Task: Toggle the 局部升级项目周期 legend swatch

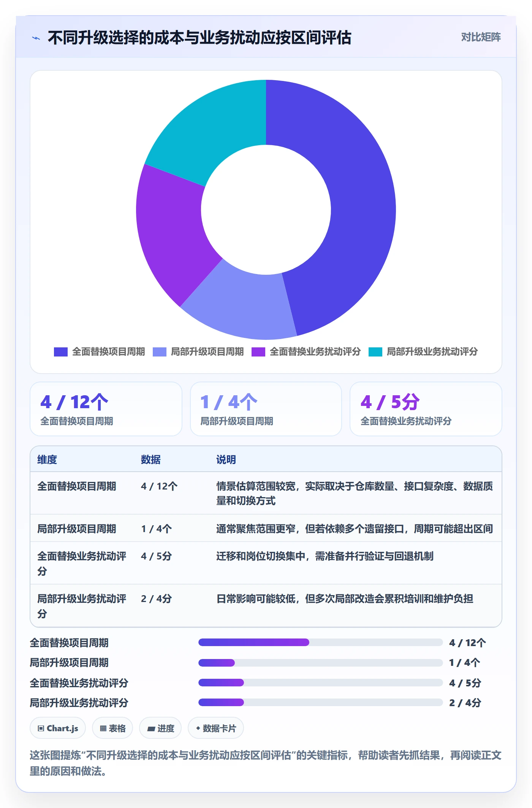Action: [x=160, y=352]
